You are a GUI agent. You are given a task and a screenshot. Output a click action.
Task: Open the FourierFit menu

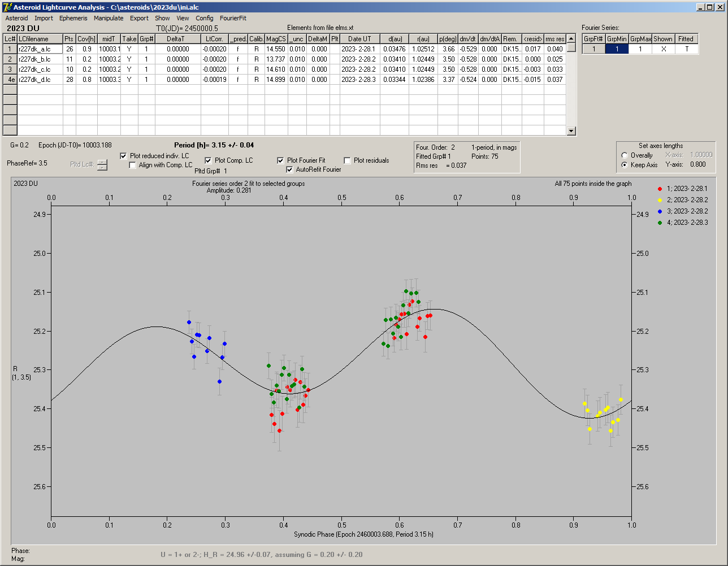233,18
